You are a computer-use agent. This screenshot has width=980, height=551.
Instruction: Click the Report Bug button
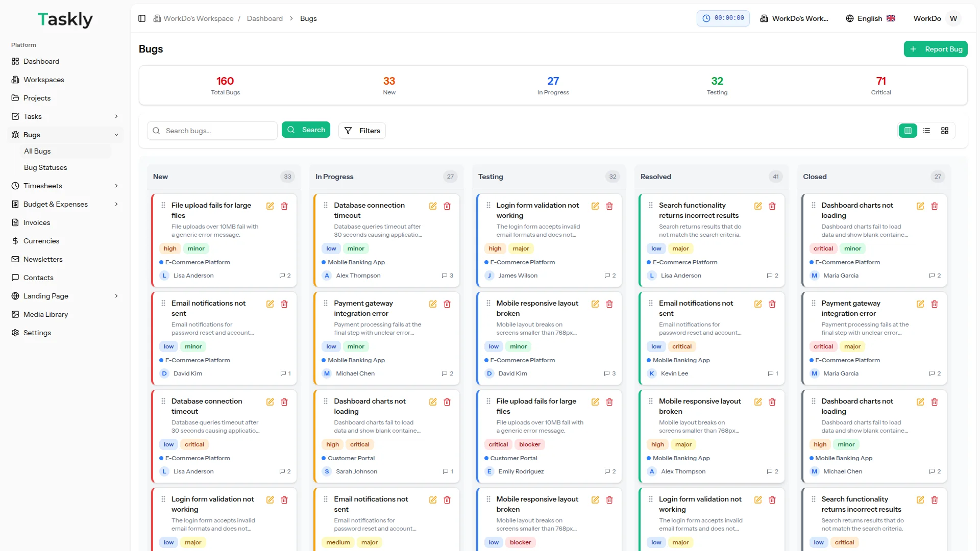point(936,49)
